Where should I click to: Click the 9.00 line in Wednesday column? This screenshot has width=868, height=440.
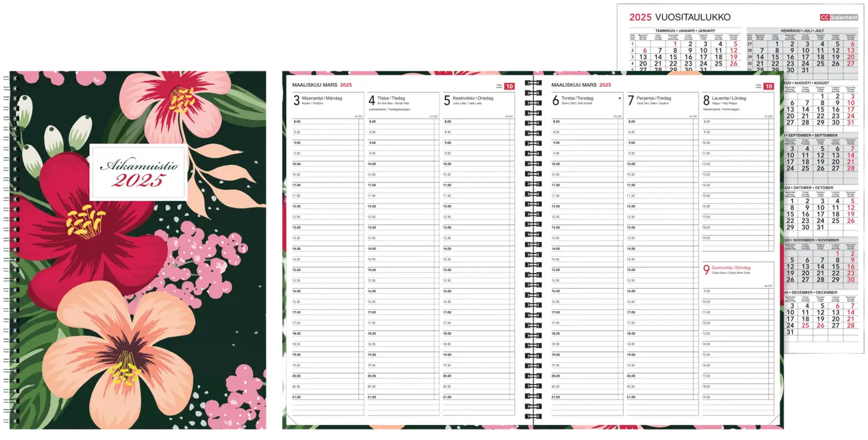coord(479,143)
